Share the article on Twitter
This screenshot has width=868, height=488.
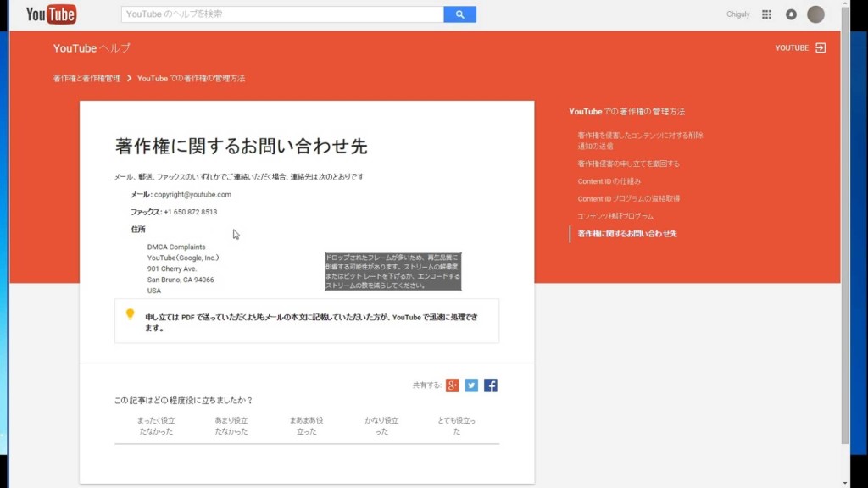click(471, 385)
